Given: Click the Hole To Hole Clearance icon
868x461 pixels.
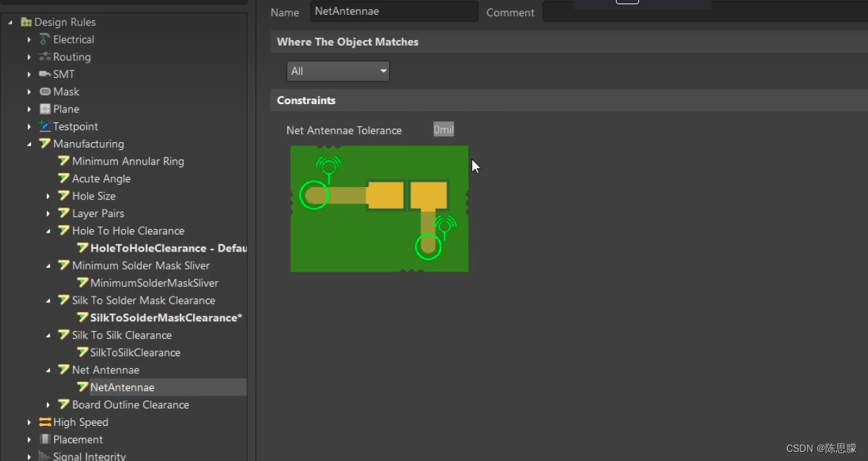Looking at the screenshot, I should [x=64, y=230].
